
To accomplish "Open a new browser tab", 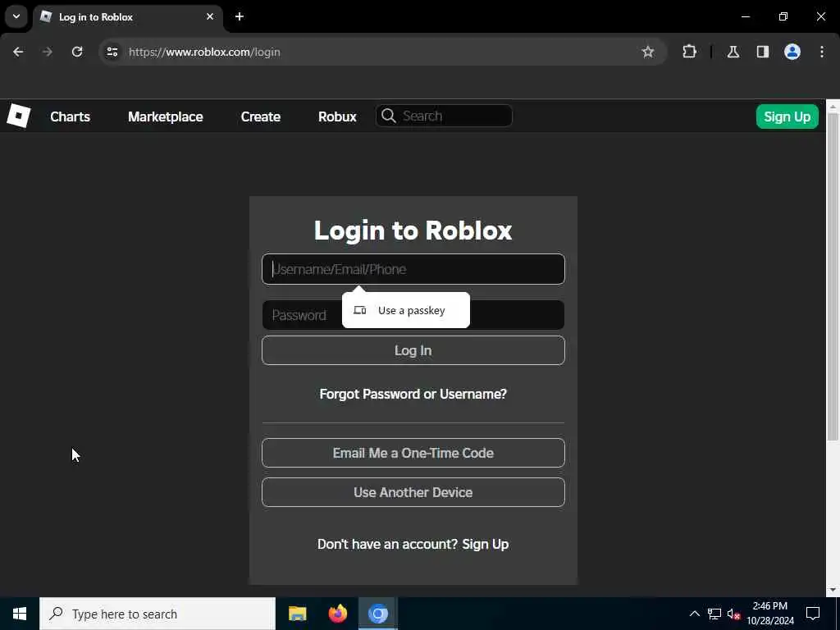I will point(240,16).
